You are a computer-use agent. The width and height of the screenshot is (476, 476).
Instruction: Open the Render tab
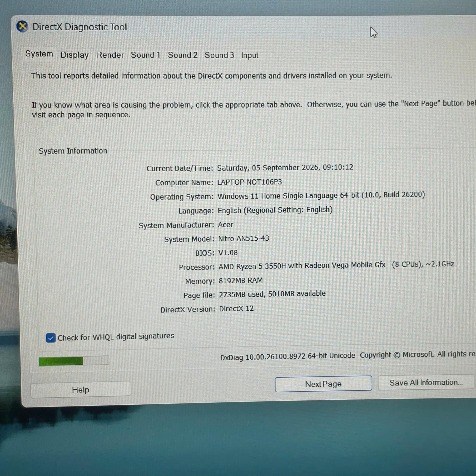click(110, 55)
